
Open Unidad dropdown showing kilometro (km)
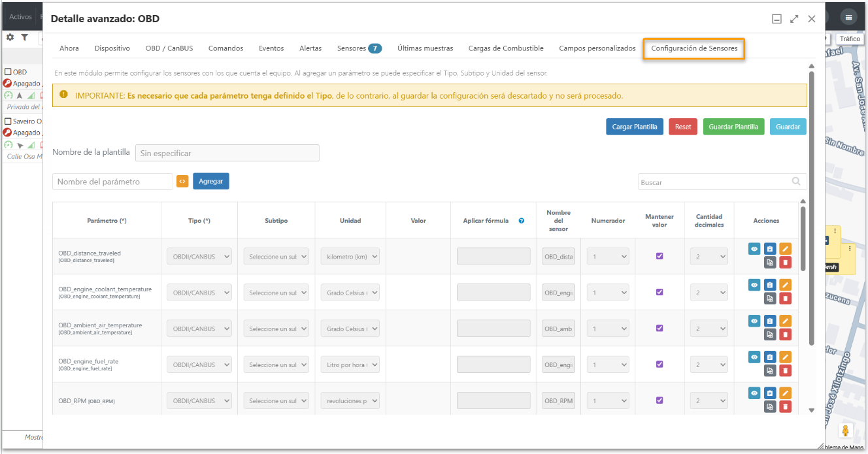[350, 257]
